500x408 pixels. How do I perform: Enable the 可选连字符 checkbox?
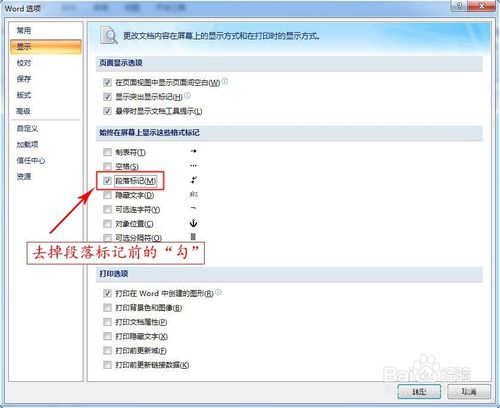(x=107, y=209)
